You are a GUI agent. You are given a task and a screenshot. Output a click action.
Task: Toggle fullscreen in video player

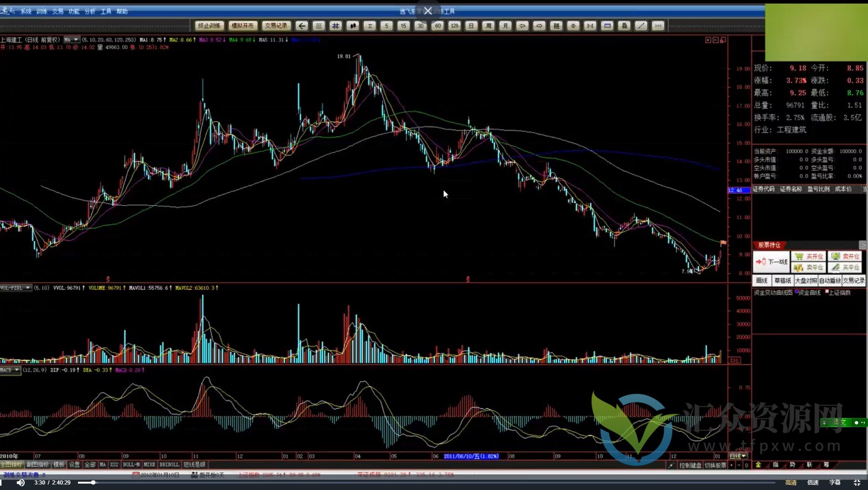(x=857, y=483)
